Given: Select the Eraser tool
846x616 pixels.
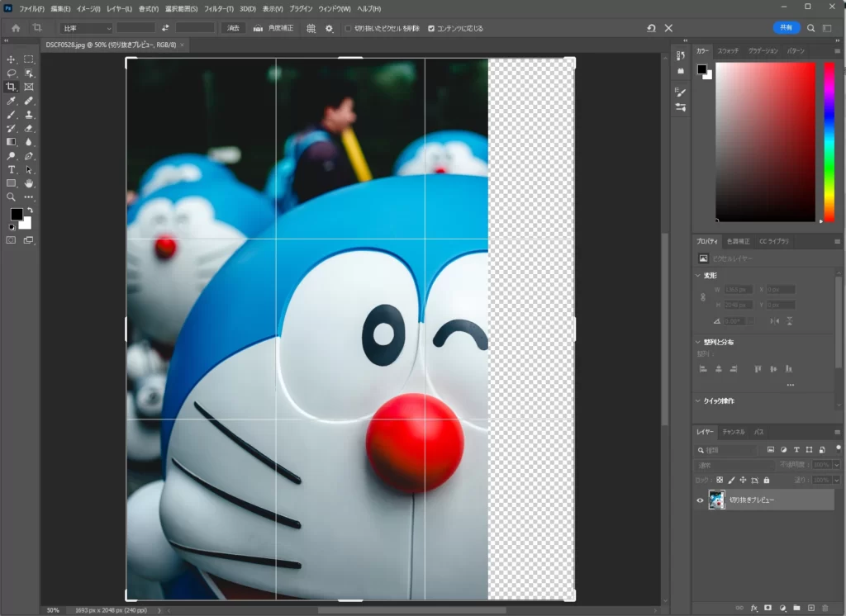Looking at the screenshot, I should (29, 128).
